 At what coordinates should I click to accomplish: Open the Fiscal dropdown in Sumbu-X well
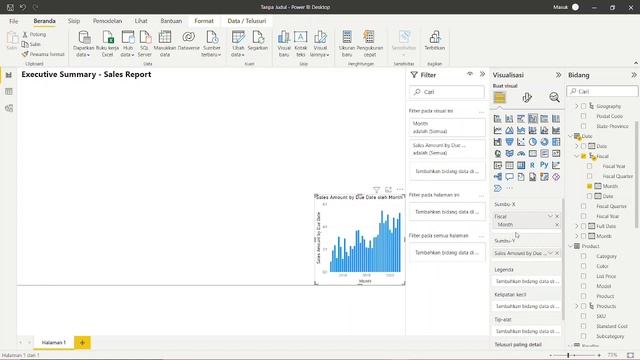pos(550,216)
